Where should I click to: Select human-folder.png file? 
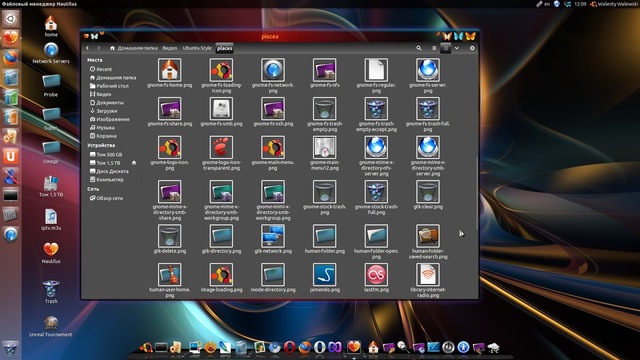coord(324,236)
